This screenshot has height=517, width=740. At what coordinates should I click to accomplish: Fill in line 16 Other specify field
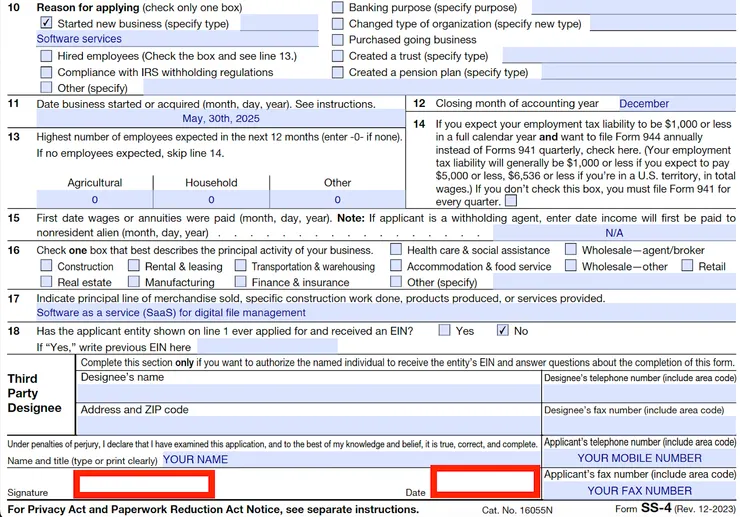coord(614,282)
